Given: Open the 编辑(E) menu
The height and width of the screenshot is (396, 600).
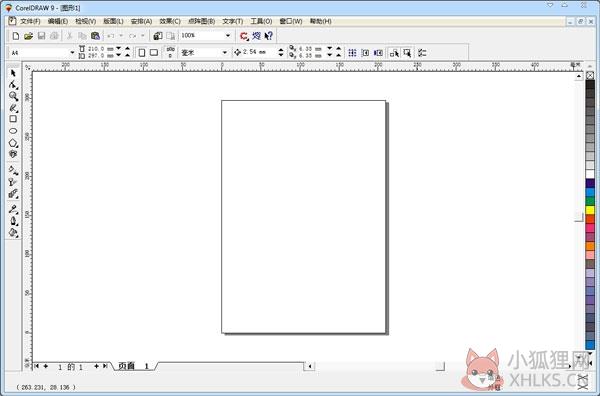Looking at the screenshot, I should point(58,21).
